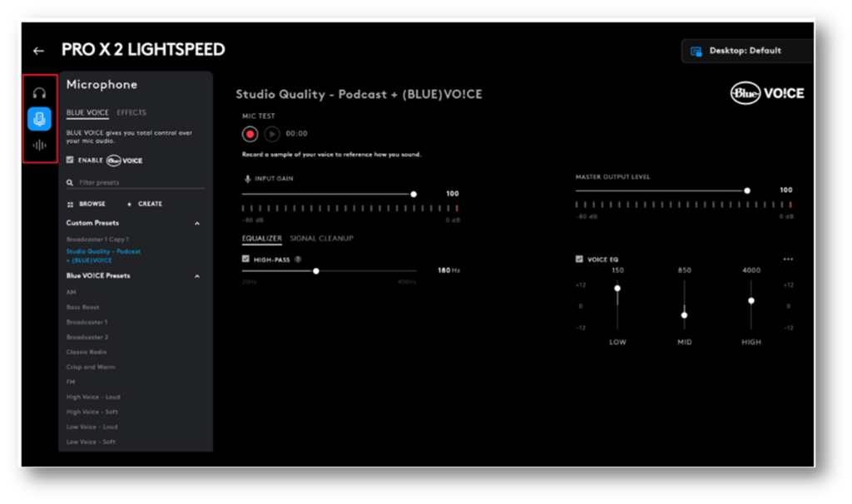Select the Broadcaster 2 preset

(87, 338)
